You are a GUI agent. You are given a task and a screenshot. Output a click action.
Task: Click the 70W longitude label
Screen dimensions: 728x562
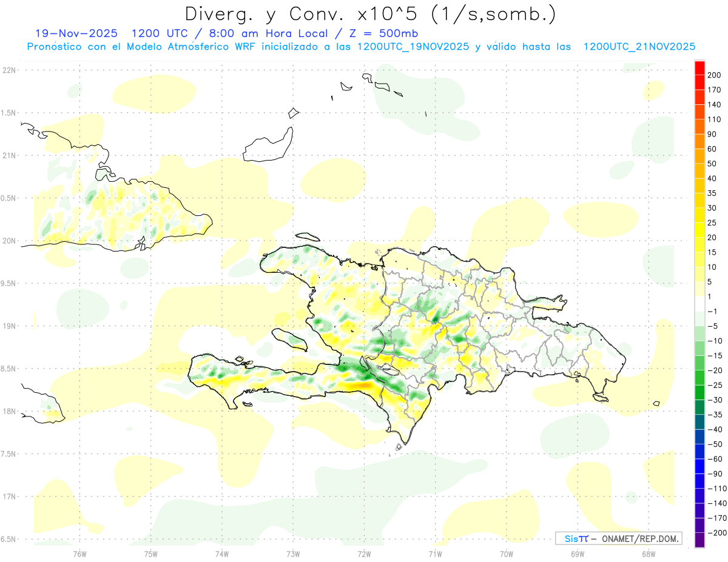click(x=507, y=554)
